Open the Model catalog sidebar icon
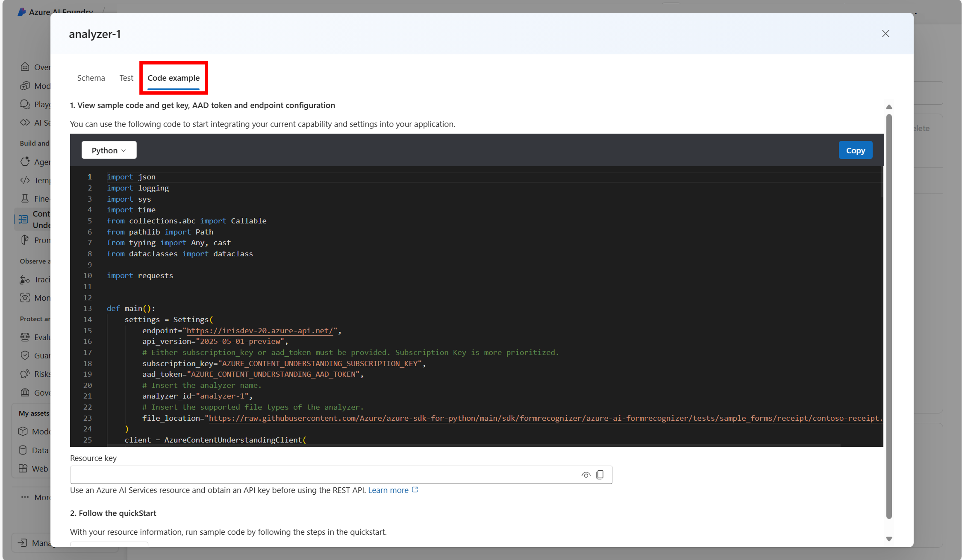Screen dimensions: 962x560 click(x=25, y=86)
